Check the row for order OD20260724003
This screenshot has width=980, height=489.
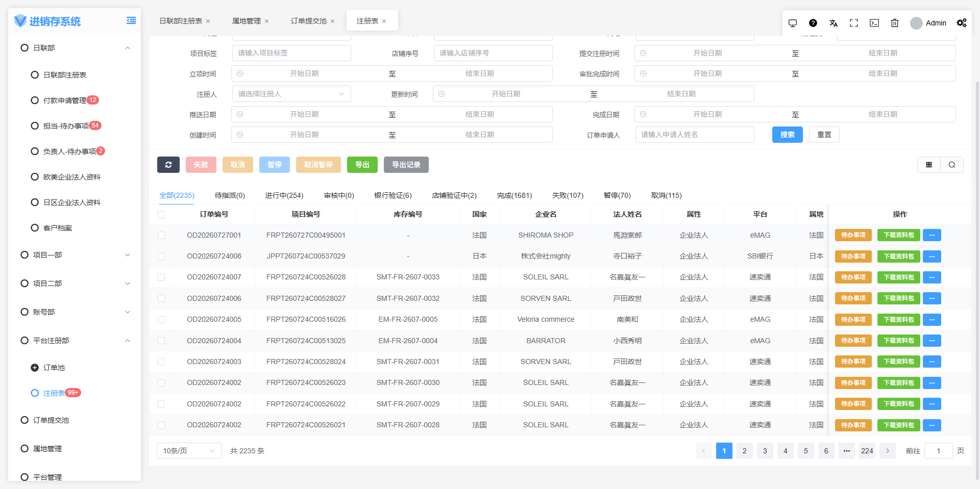point(161,362)
